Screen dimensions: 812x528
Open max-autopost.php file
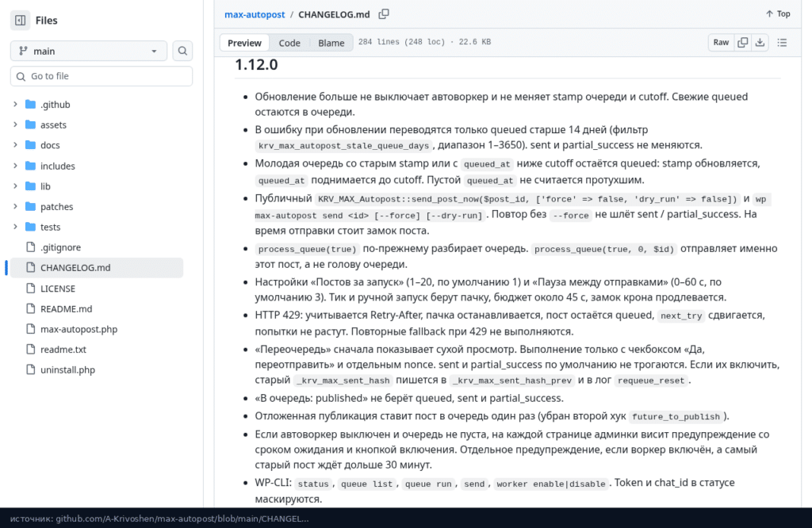pyautogui.click(x=79, y=329)
